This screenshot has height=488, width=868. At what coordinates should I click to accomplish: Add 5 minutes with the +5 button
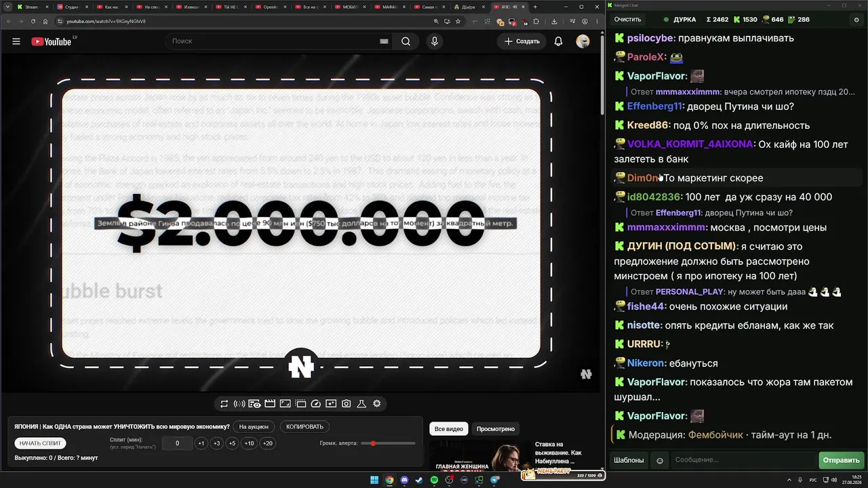(x=232, y=443)
